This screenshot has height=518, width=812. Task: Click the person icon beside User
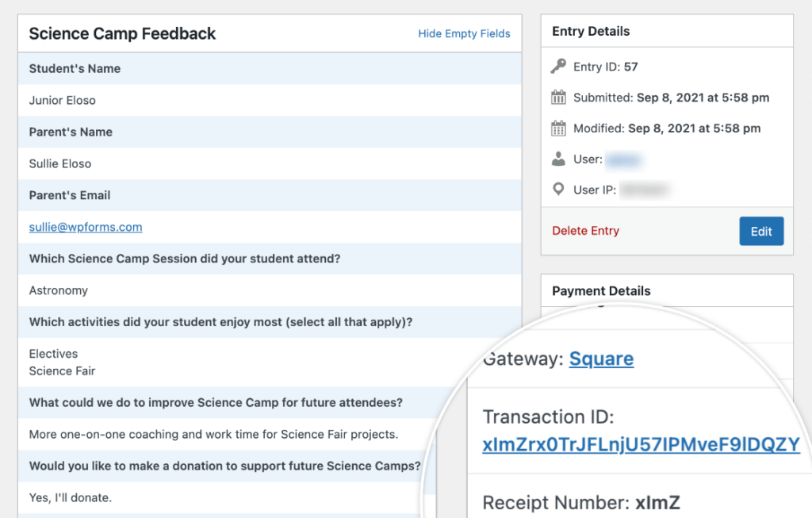[x=559, y=159]
